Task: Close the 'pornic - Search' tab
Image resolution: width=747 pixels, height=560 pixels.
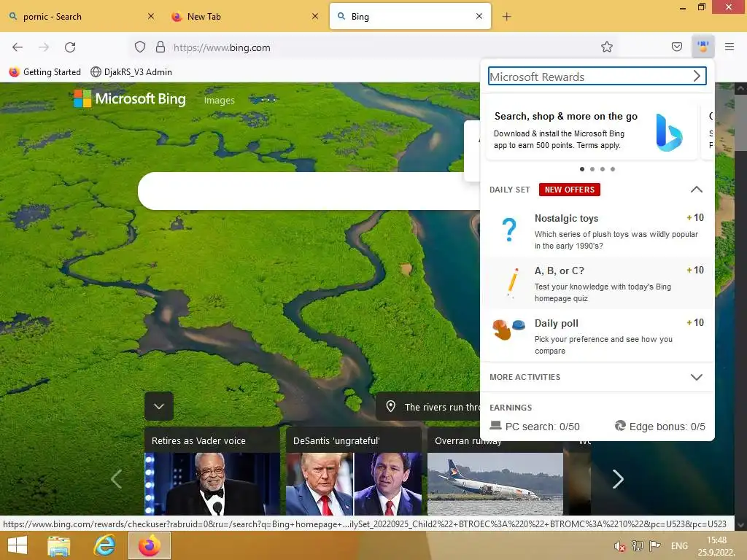Action: [x=151, y=16]
